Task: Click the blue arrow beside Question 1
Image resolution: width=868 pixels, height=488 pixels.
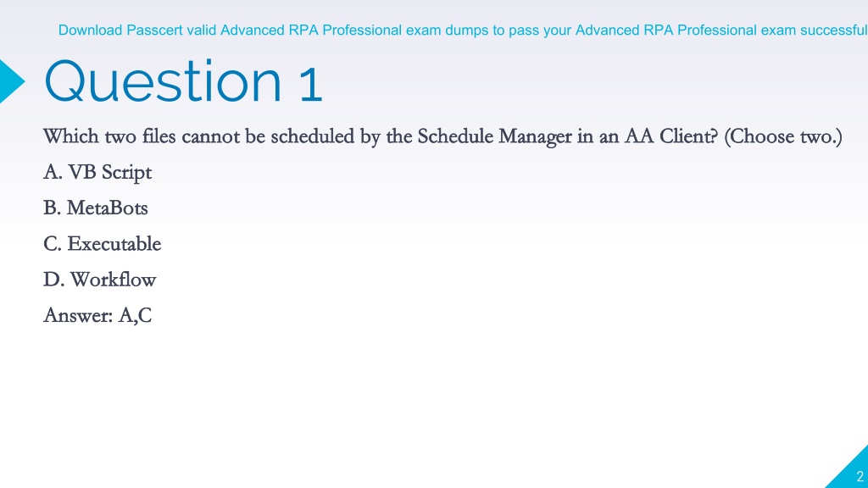Action: click(11, 81)
